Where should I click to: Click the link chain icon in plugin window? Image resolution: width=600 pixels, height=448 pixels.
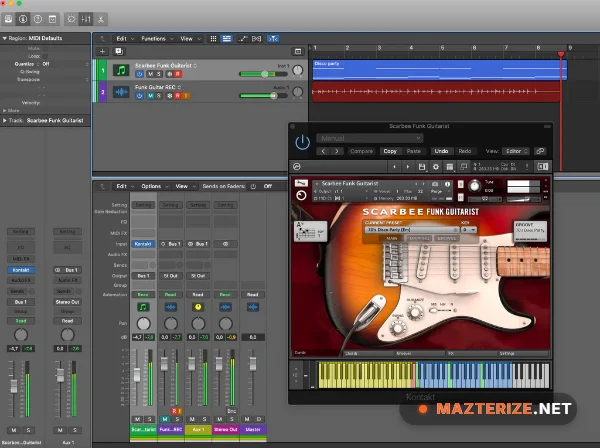click(540, 151)
